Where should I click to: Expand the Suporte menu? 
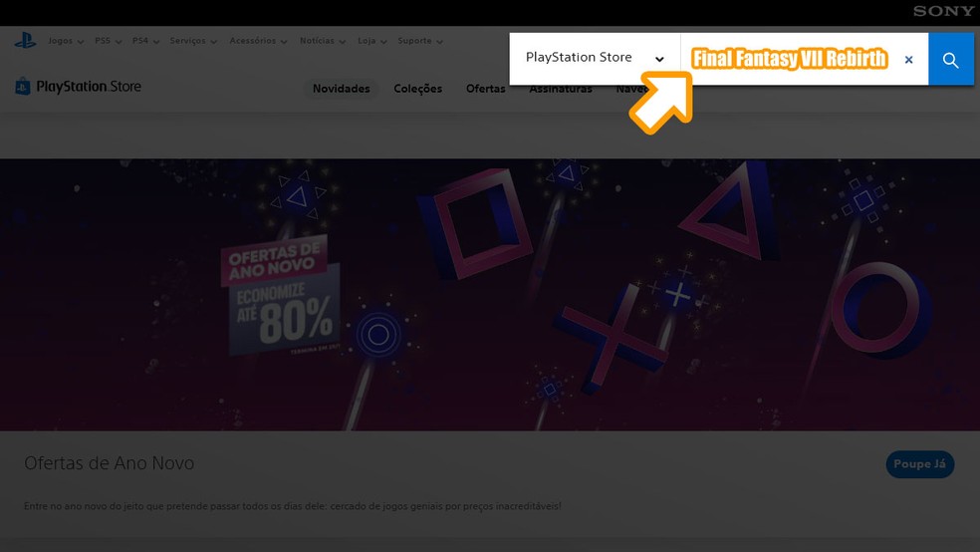(420, 41)
